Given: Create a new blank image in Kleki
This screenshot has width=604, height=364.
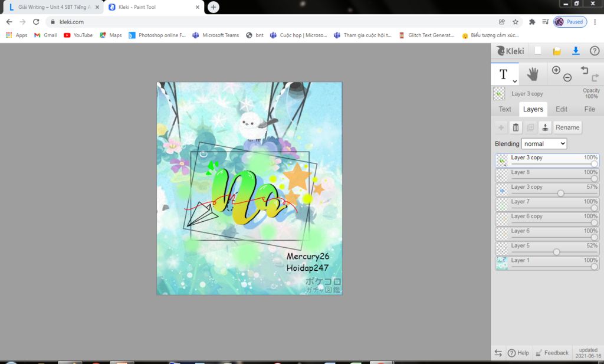Looking at the screenshot, I should coord(538,51).
